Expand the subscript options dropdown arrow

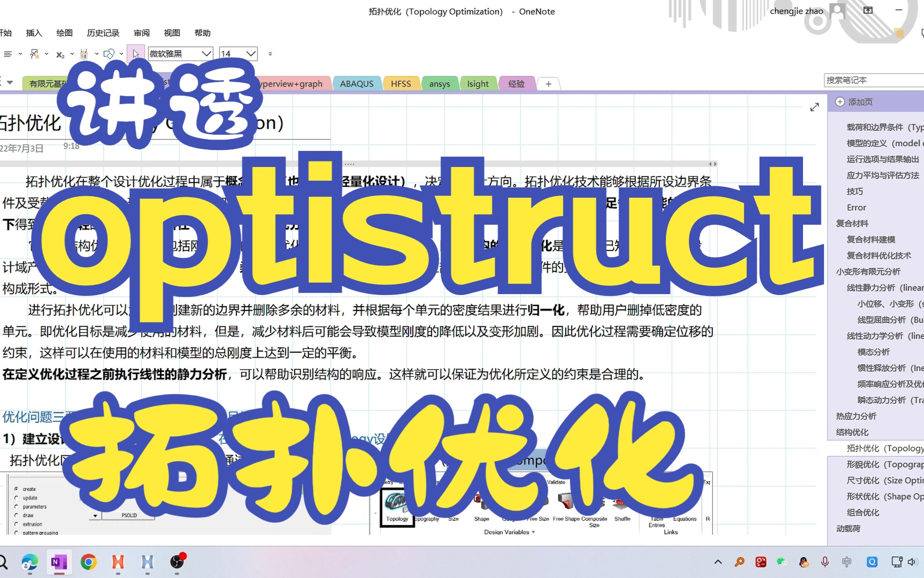coord(72,54)
